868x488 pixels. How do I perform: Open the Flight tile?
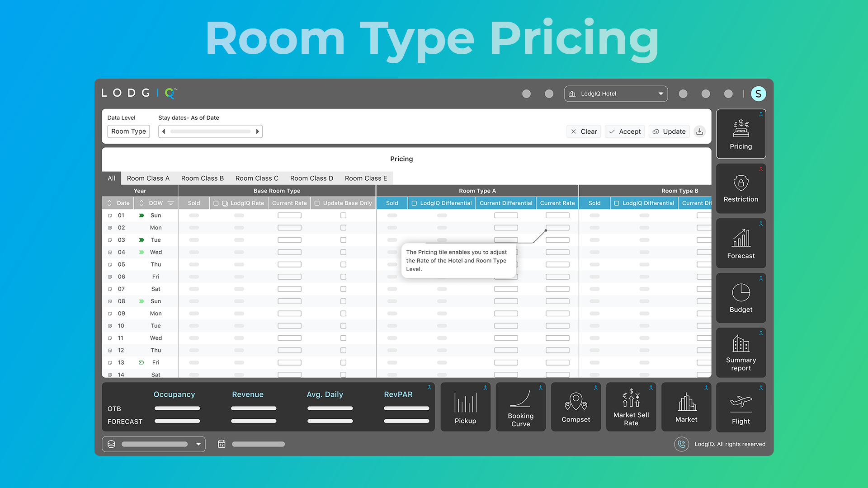741,408
